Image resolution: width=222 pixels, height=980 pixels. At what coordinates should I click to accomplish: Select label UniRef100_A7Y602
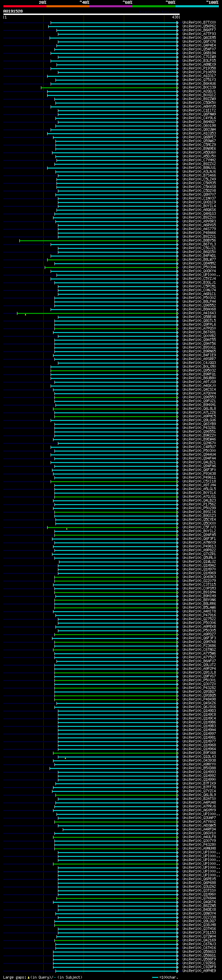tap(199, 822)
